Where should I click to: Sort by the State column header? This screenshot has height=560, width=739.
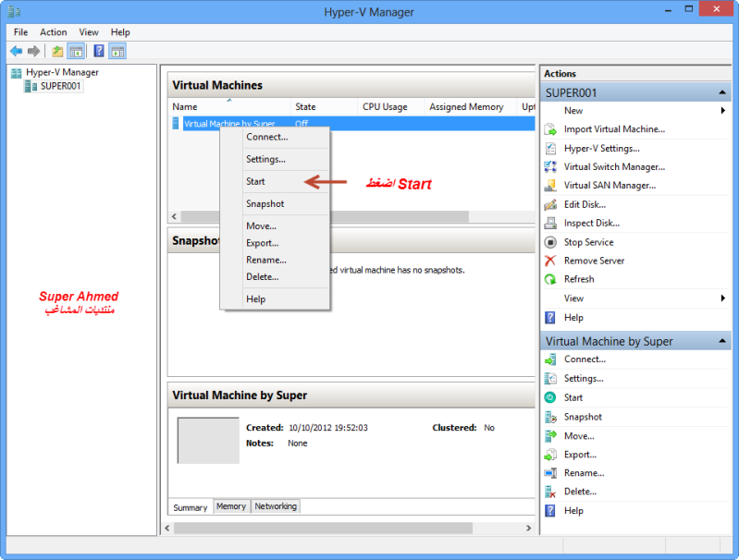325,107
